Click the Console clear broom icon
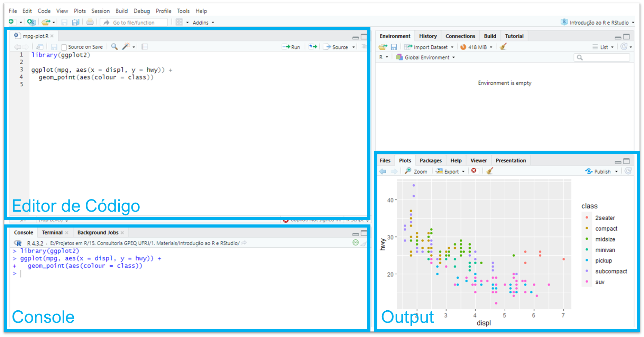The height and width of the screenshot is (337, 644). coord(364,243)
